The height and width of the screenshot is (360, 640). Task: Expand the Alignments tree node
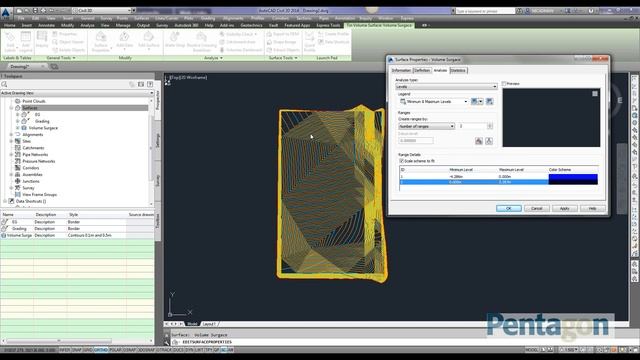click(x=11, y=135)
